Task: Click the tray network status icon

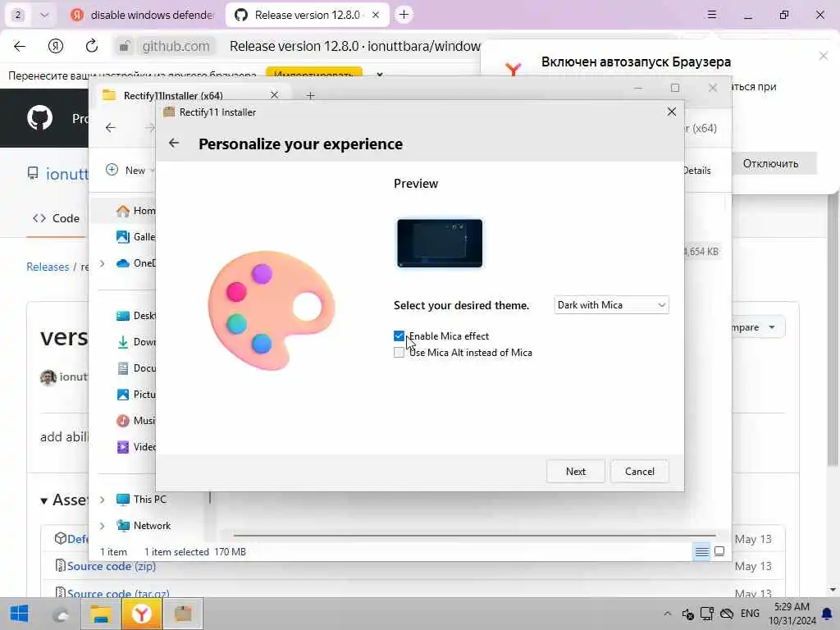Action: [x=707, y=614]
